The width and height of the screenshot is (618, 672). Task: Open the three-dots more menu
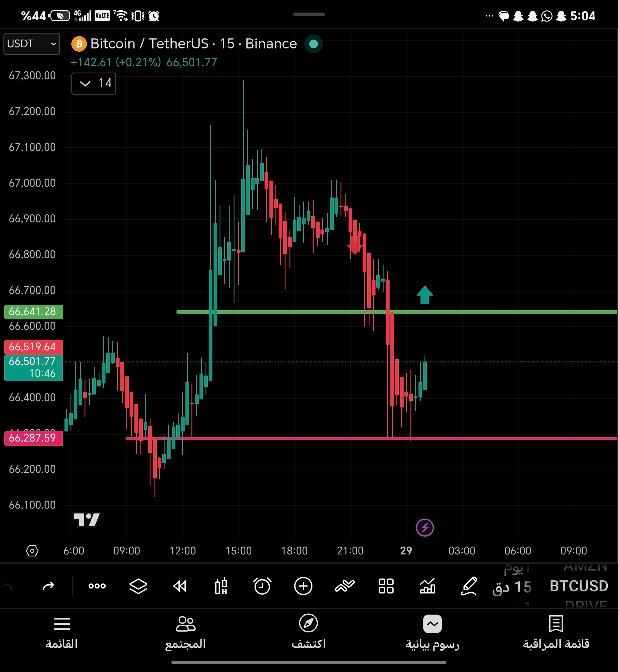(x=97, y=586)
